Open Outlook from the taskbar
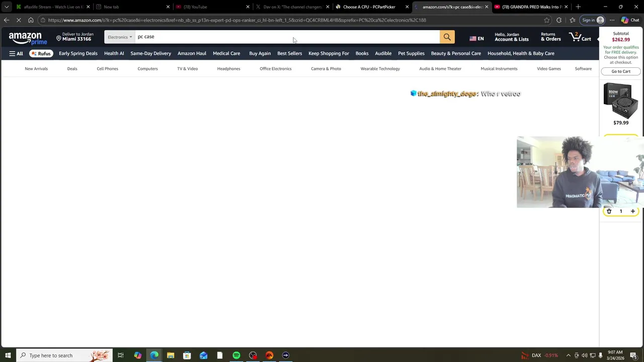The height and width of the screenshot is (362, 644). 203,355
